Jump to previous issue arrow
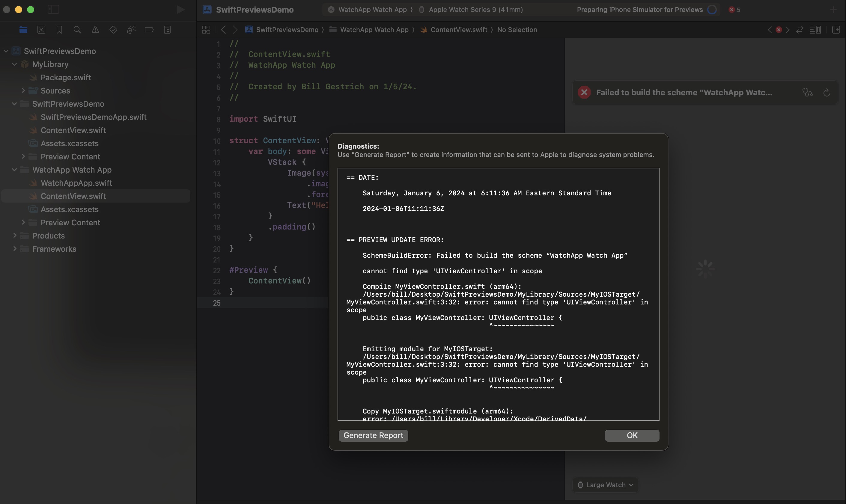 tap(770, 30)
